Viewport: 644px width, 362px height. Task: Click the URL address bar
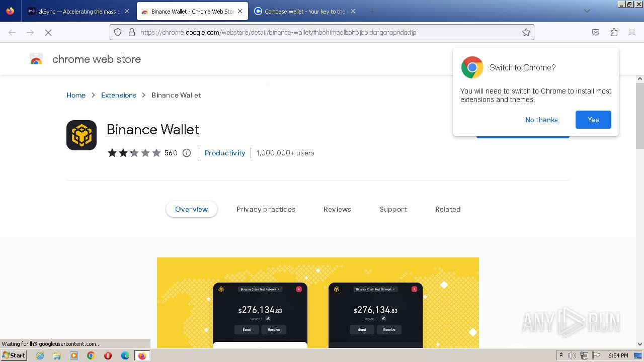[x=322, y=32]
